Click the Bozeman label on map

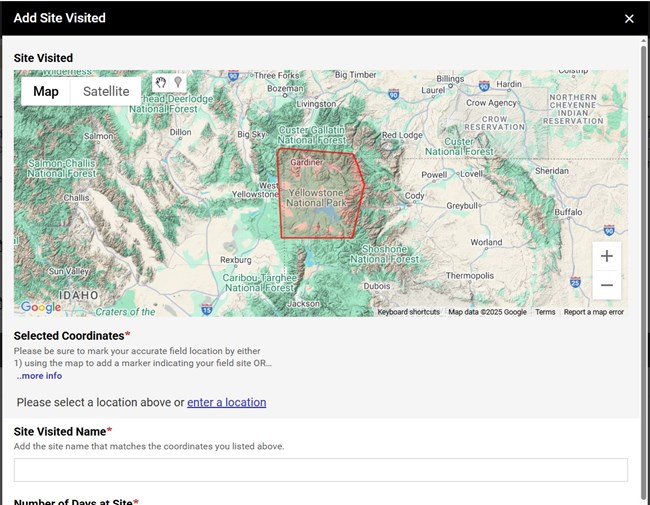tap(285, 88)
